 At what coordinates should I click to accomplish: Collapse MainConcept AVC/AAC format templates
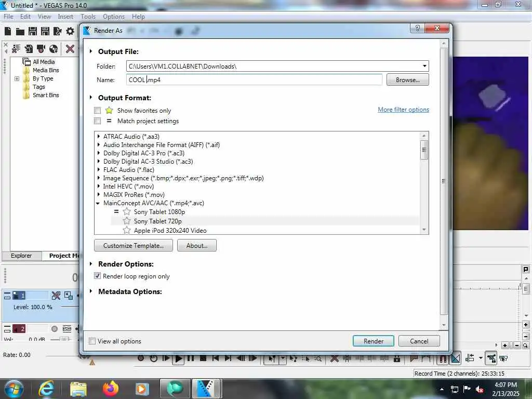click(x=98, y=203)
